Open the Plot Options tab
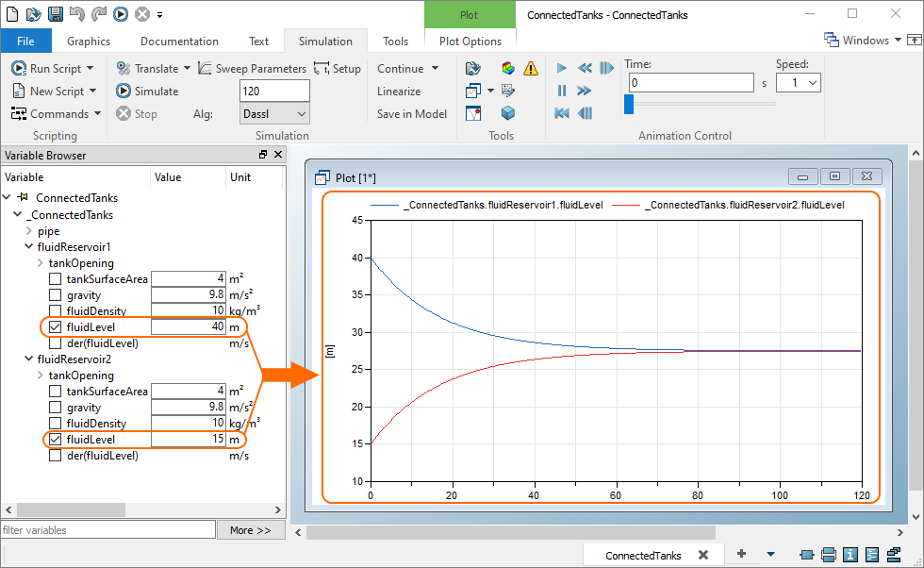The height and width of the screenshot is (568, 924). (470, 42)
